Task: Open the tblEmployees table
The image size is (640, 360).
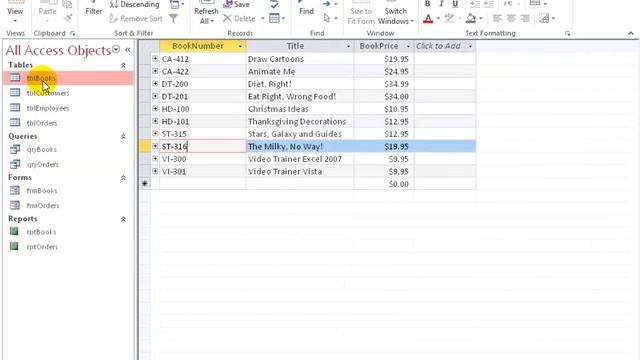Action: pos(68,108)
